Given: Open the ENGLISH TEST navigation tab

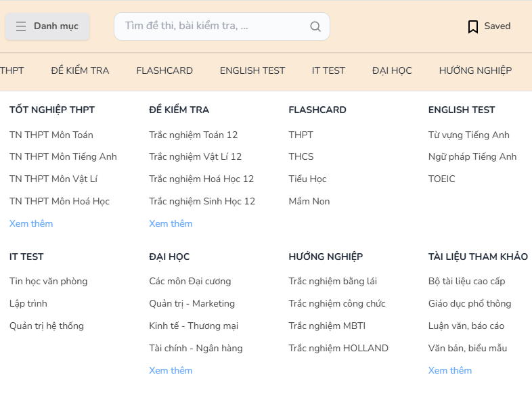Looking at the screenshot, I should [x=252, y=70].
